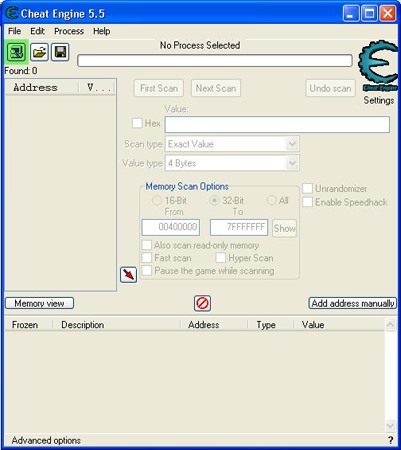Check Enable Speedhack
The image size is (401, 450).
(x=307, y=202)
